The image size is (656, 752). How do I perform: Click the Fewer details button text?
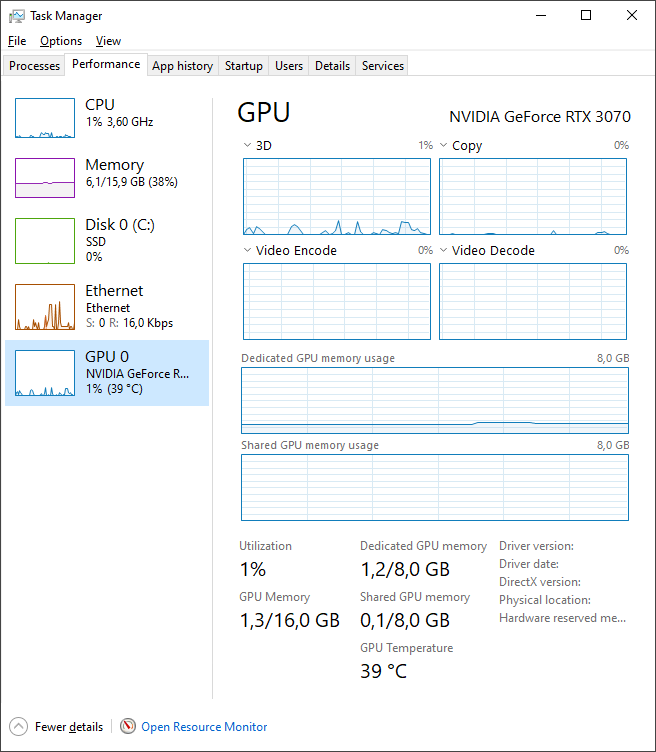[69, 727]
